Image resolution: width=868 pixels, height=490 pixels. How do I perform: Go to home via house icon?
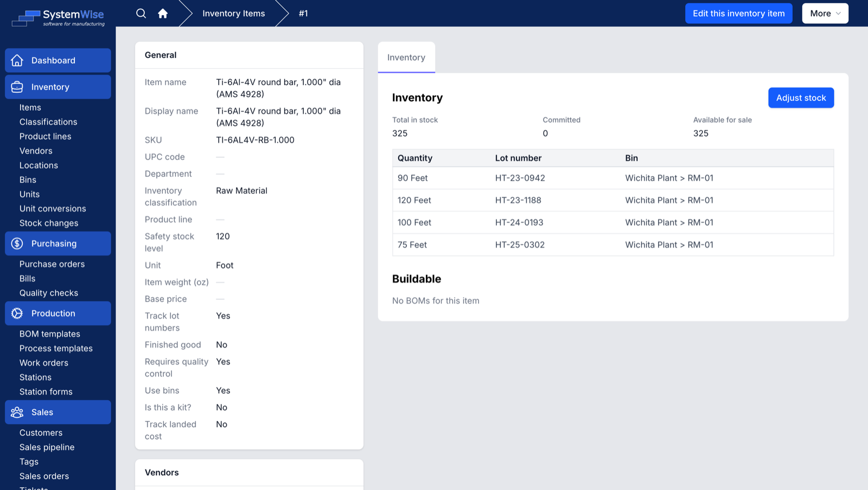coord(163,14)
